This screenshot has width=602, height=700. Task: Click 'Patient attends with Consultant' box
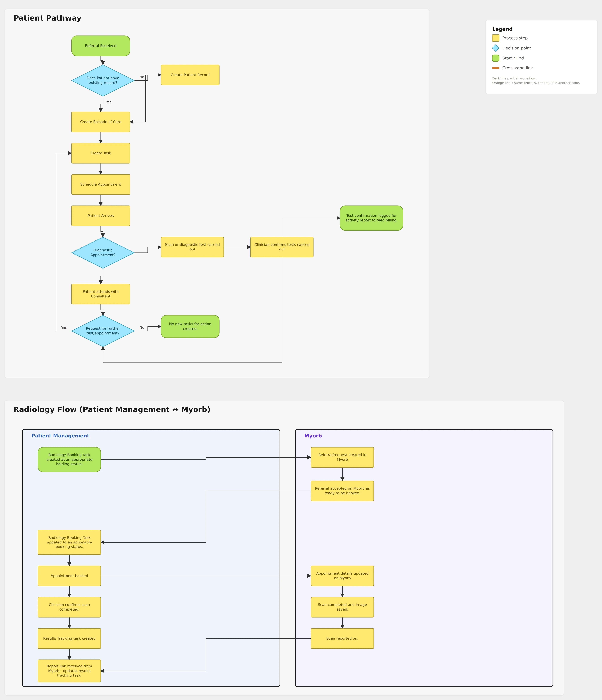click(x=101, y=294)
